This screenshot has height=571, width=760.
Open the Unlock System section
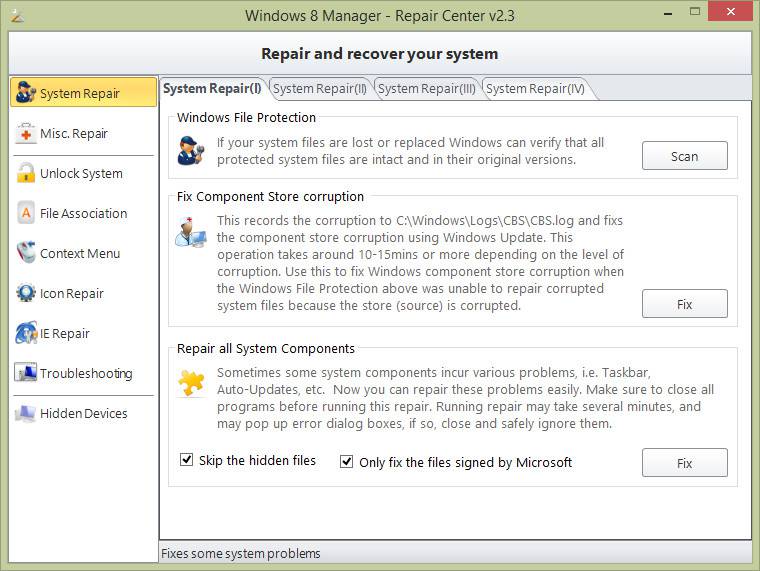83,173
